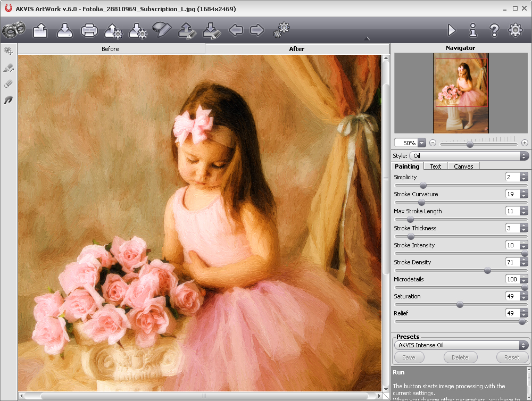
Task: Toggle guiding lines with the eye-pencil icon
Action: pos(161,29)
